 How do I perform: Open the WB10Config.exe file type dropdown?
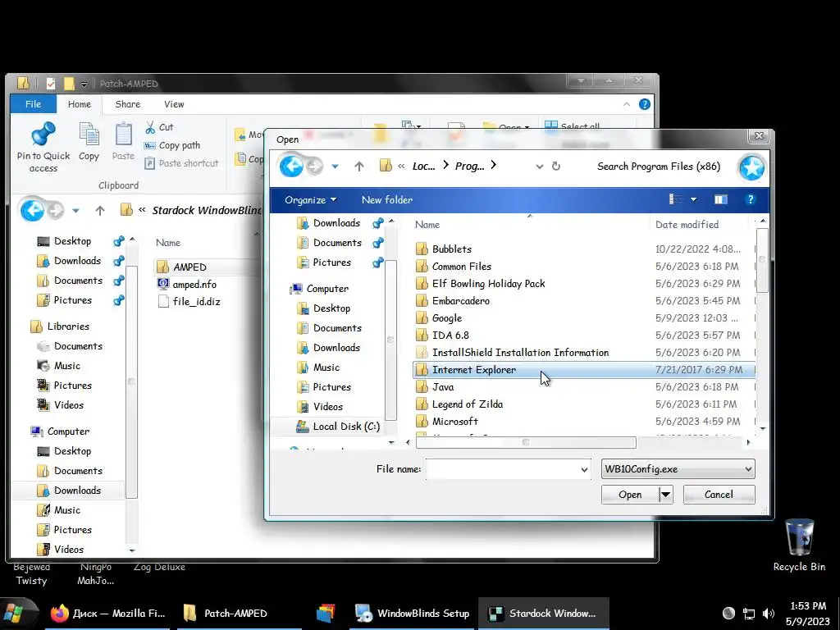pos(678,469)
